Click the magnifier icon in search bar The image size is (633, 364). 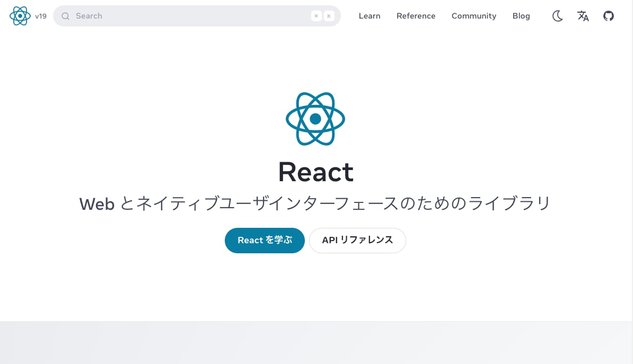tap(65, 16)
